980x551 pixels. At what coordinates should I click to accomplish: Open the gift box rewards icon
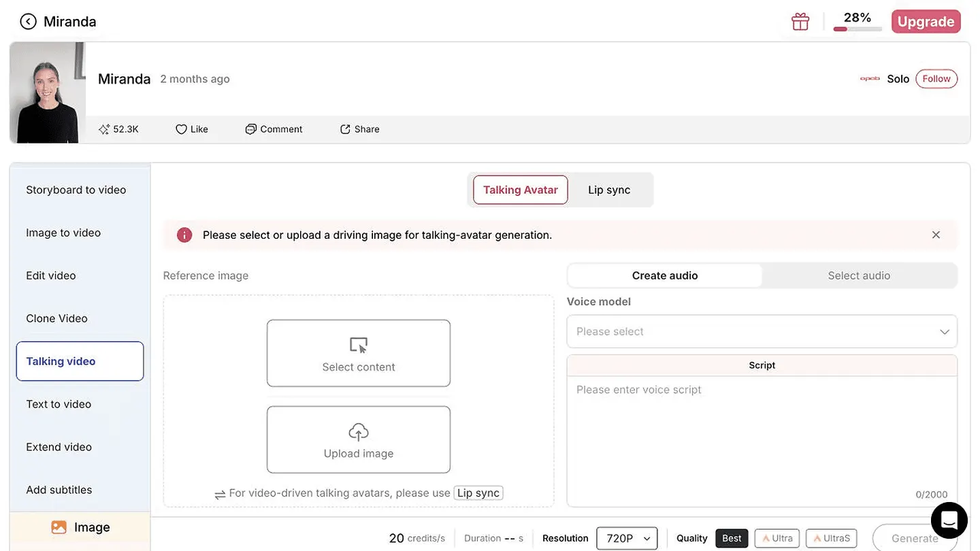pyautogui.click(x=800, y=22)
